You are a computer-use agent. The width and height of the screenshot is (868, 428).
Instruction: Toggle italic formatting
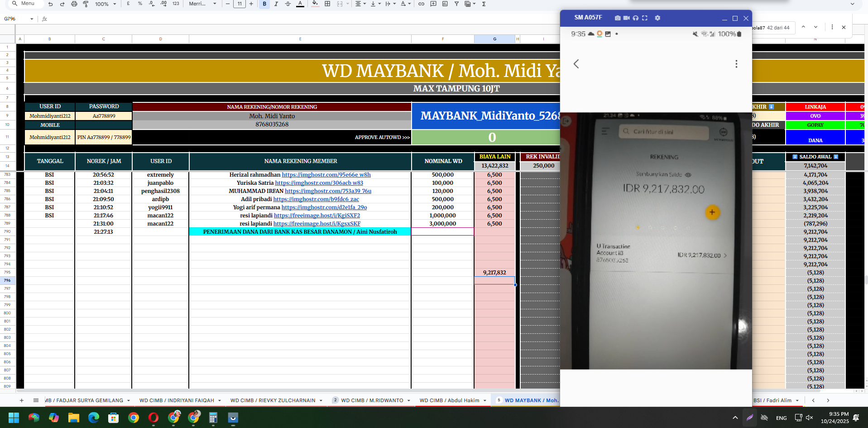pos(276,4)
